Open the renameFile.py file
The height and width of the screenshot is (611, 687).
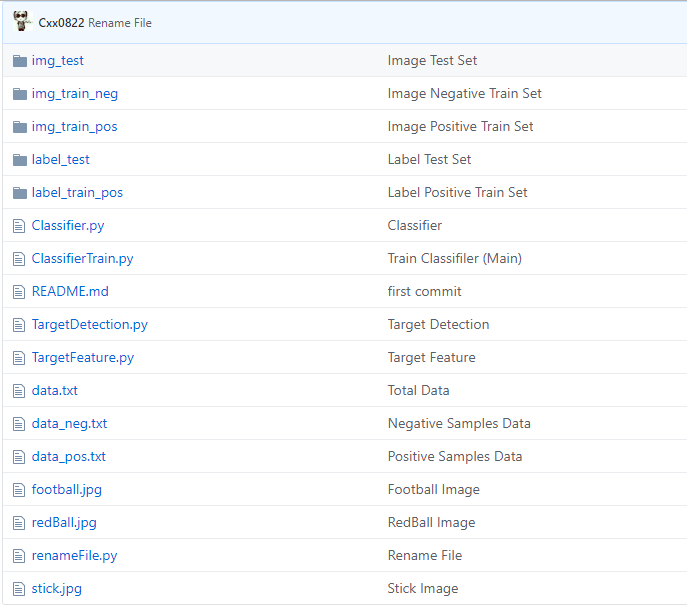coord(74,556)
